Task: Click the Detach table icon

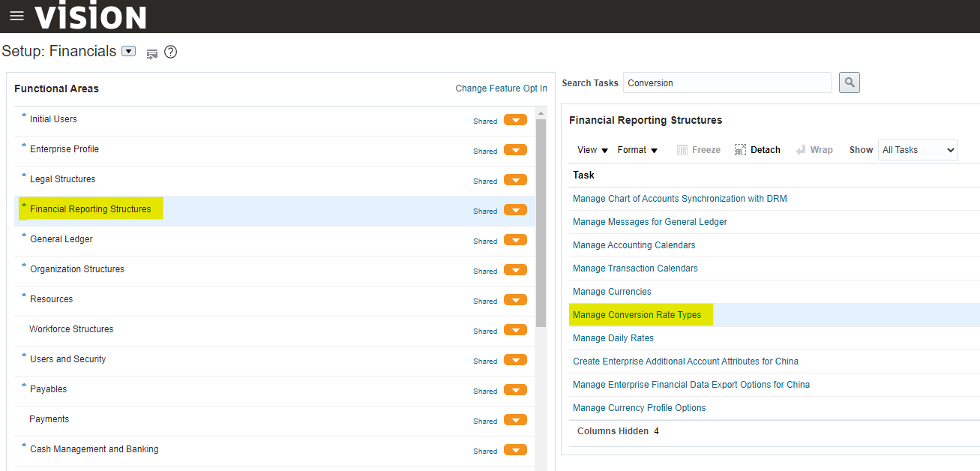Action: tap(741, 150)
